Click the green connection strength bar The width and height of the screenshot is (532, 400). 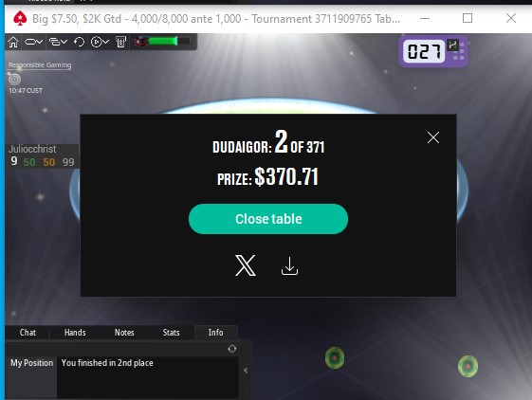click(163, 42)
